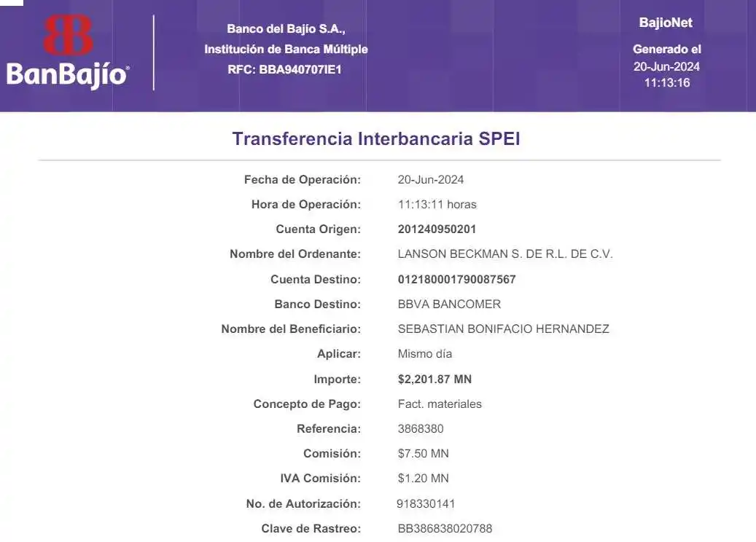
Task: Click the Transferencia Interbancaria SPEI heading
Action: coord(376,138)
